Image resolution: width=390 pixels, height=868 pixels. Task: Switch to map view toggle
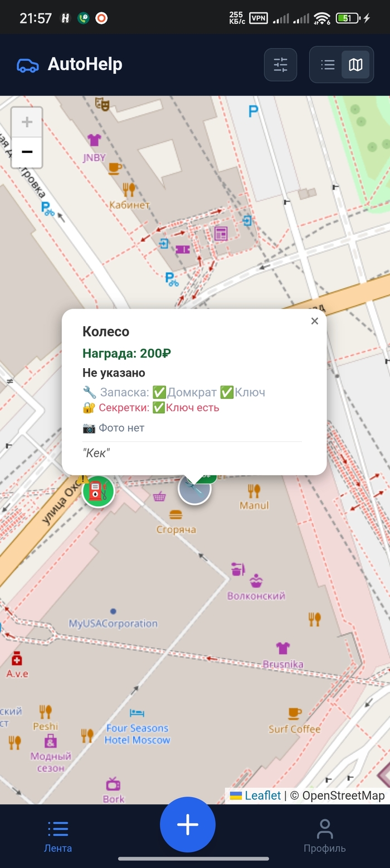pos(355,65)
